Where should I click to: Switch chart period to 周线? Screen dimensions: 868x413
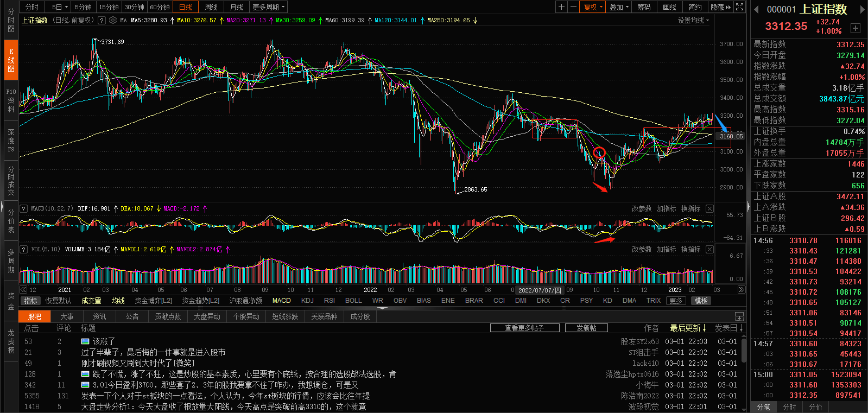click(211, 7)
